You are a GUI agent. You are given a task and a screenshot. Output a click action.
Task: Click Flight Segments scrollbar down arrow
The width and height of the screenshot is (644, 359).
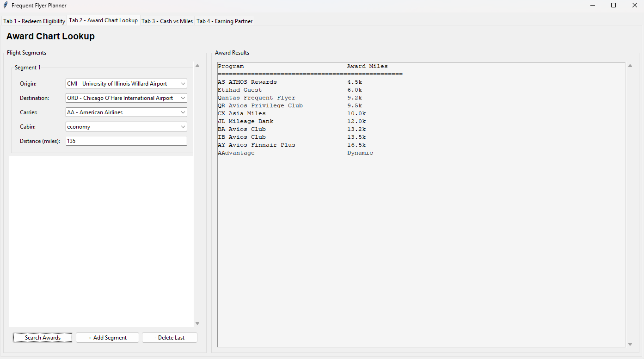pyautogui.click(x=197, y=323)
